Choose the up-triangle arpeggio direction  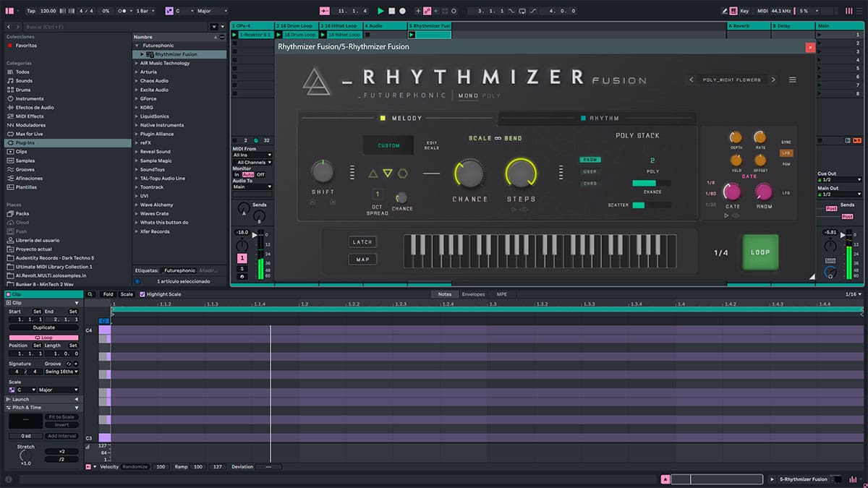(x=373, y=174)
